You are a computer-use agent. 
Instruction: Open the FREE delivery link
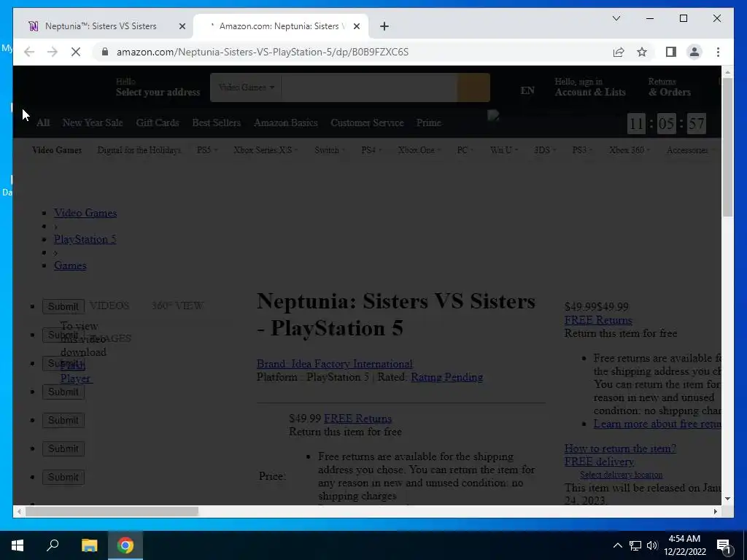click(x=600, y=462)
